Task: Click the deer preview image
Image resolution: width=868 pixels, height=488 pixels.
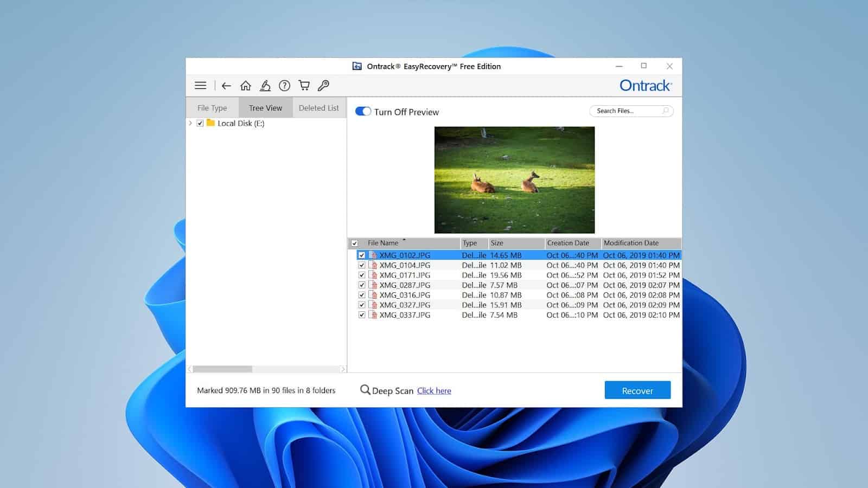Action: (514, 180)
